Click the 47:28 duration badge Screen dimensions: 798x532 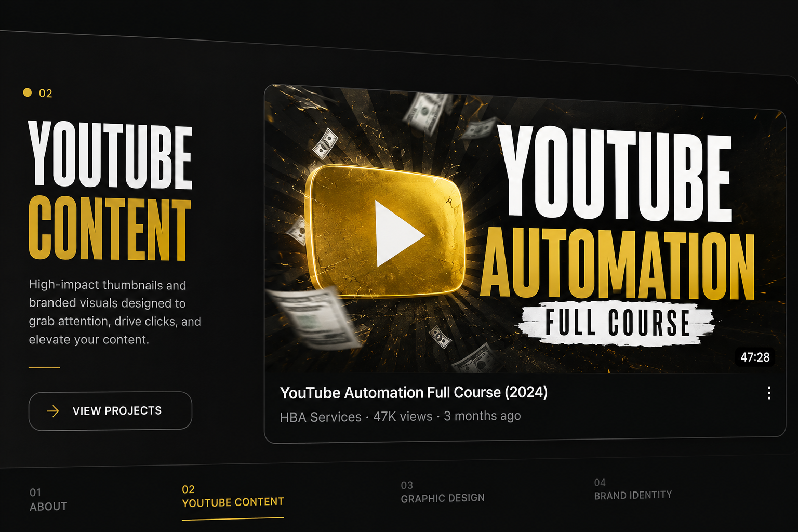(x=755, y=357)
